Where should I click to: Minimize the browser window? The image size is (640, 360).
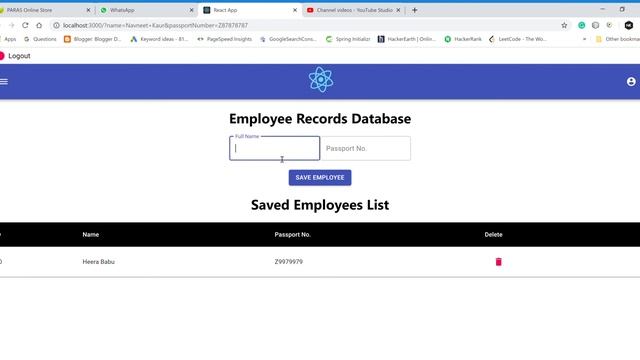click(602, 9)
